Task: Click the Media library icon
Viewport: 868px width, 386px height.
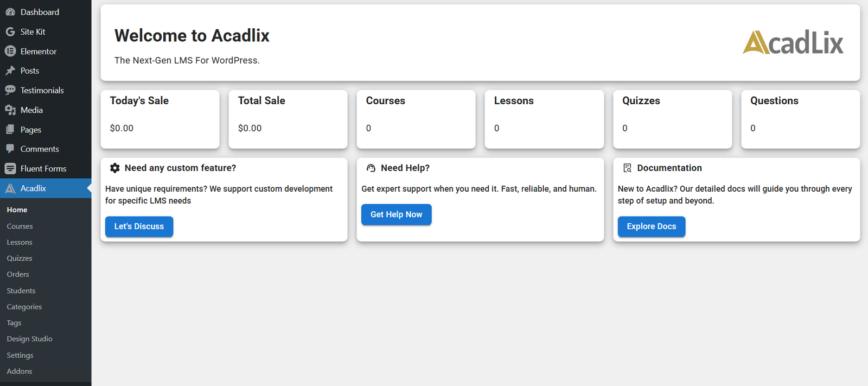Action: (10, 110)
